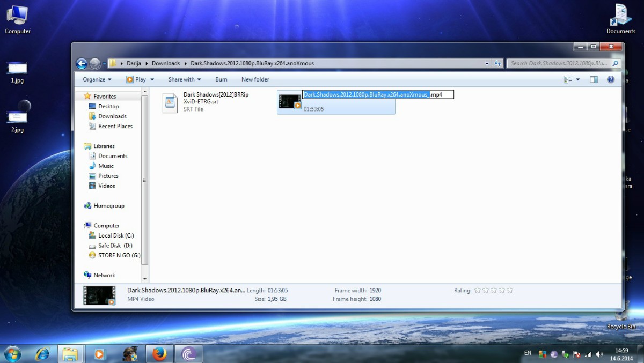
Task: Open the BitTorrent taskbar button
Action: tap(188, 354)
